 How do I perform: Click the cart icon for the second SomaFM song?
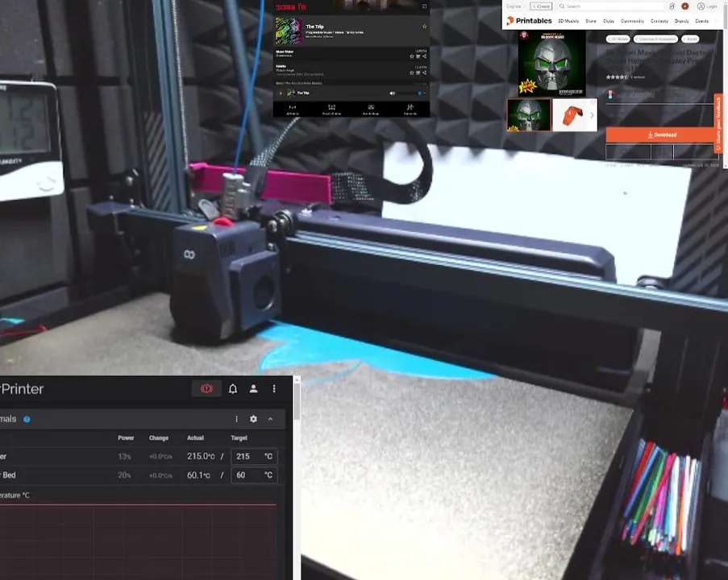coord(418,72)
